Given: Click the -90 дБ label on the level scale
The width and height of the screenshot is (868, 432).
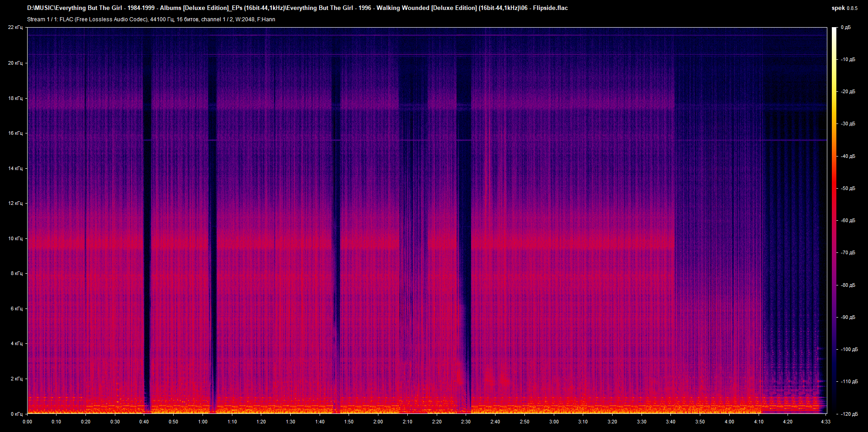Looking at the screenshot, I should pos(848,317).
